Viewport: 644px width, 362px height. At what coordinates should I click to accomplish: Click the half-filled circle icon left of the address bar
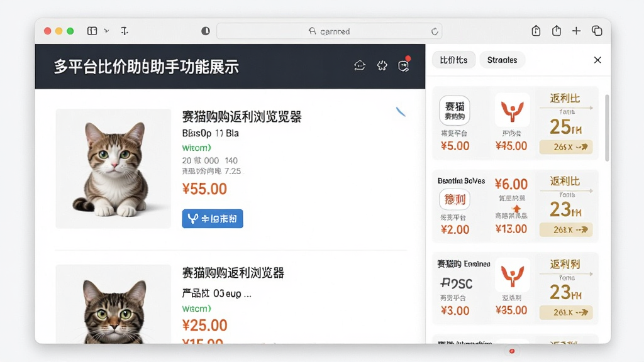click(x=206, y=31)
